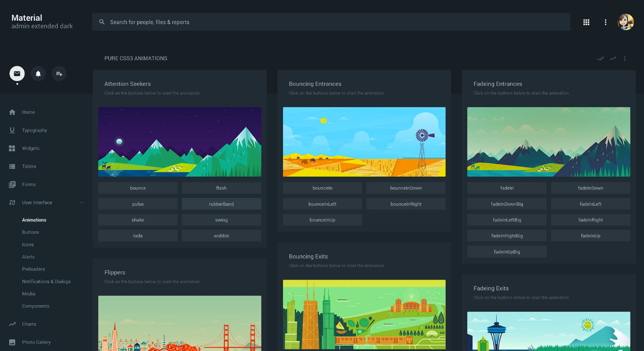Screen dimensions: 644x351
Task: Trigger the shake animation
Action: [x=138, y=220]
